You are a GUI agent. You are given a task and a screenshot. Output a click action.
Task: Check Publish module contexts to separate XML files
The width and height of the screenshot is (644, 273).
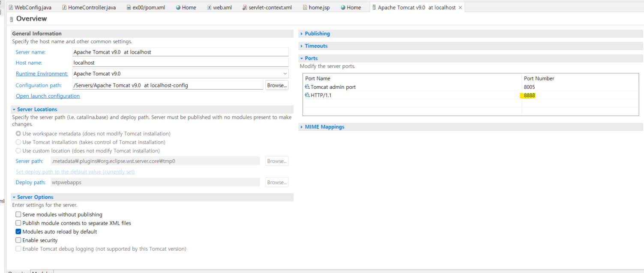coord(18,223)
